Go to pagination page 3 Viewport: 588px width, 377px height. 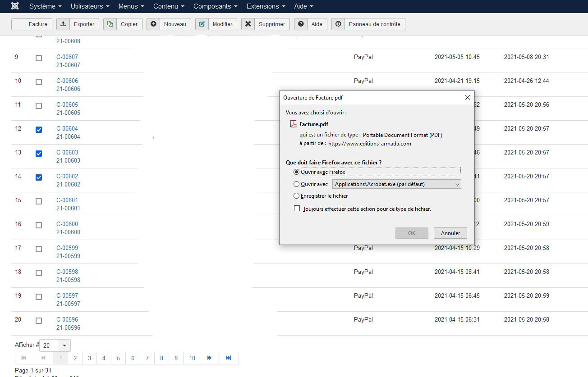(89, 358)
